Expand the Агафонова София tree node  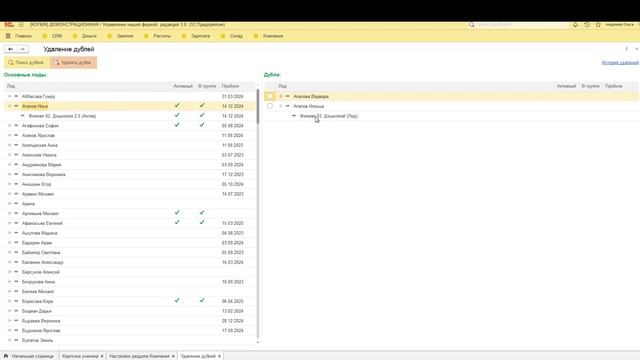pos(9,126)
